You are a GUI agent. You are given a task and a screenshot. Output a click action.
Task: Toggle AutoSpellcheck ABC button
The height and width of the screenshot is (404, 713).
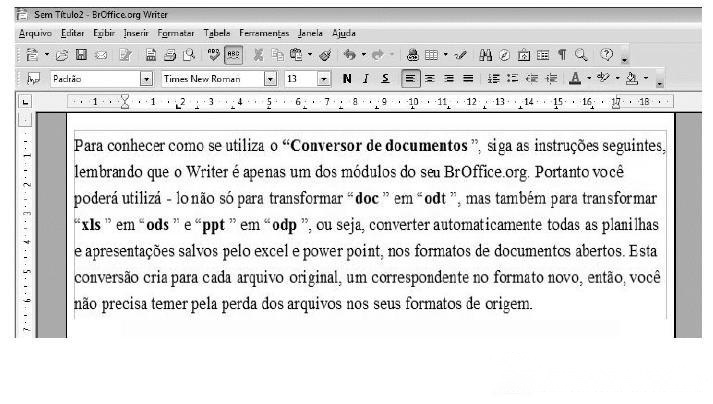click(x=233, y=55)
